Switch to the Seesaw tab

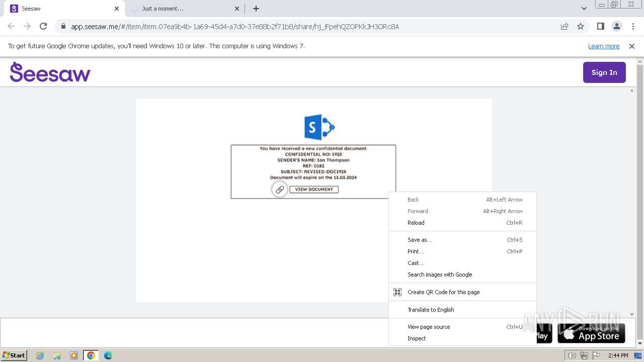click(64, 9)
